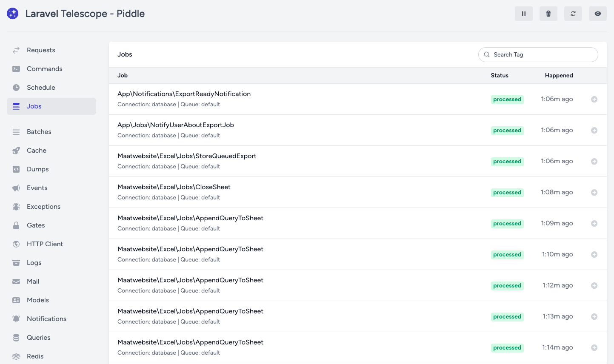This screenshot has width=614, height=364.
Task: Click App\Notifications\ExportReadyNotification job name
Action: (184, 94)
